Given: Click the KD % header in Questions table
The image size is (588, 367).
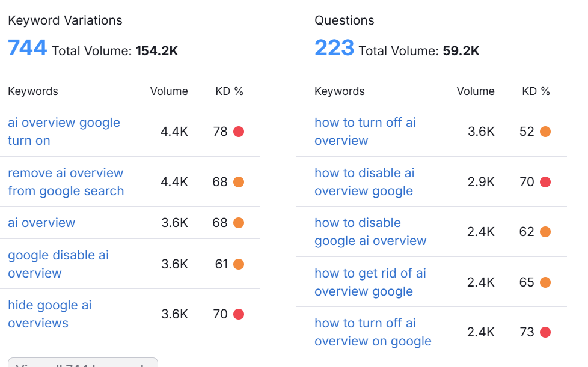Looking at the screenshot, I should (x=536, y=91).
